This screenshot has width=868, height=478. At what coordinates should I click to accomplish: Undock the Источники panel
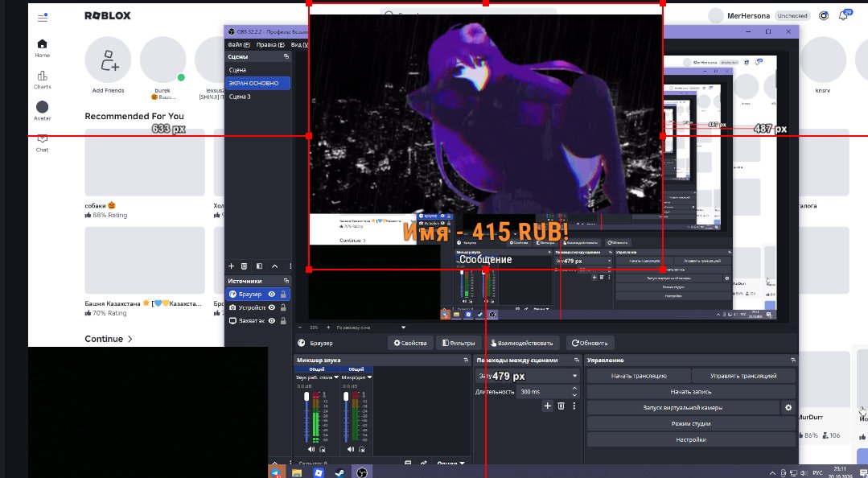(286, 281)
